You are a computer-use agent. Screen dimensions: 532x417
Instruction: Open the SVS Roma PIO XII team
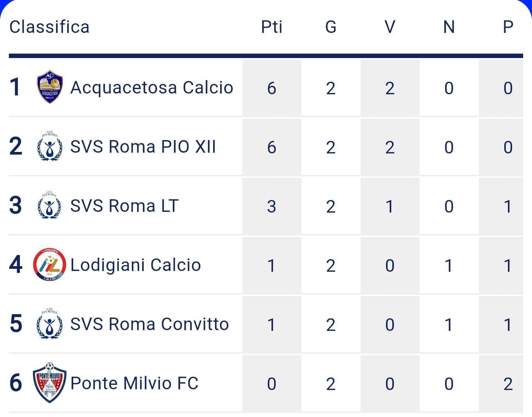click(143, 147)
